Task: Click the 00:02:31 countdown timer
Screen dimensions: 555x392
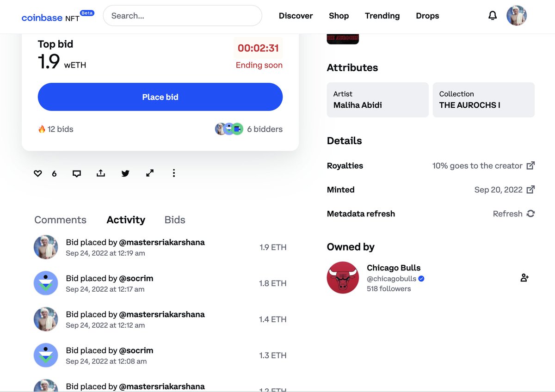Action: pyautogui.click(x=258, y=48)
